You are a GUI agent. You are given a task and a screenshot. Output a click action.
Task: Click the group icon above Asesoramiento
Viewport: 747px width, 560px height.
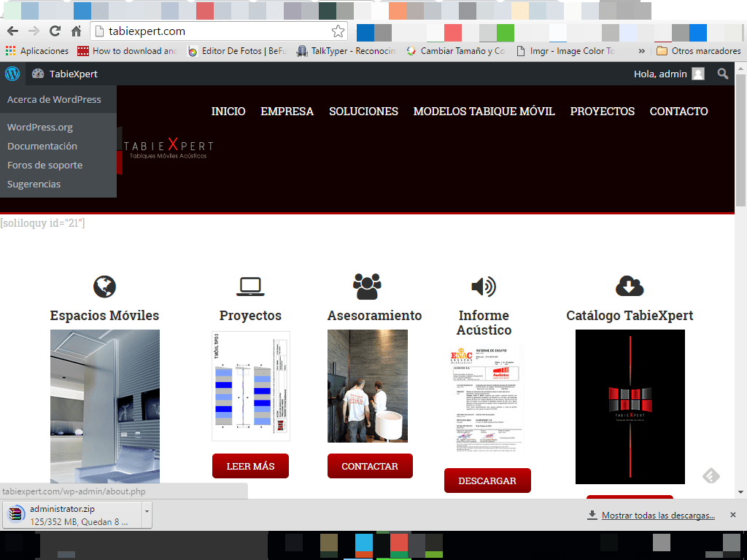point(367,286)
